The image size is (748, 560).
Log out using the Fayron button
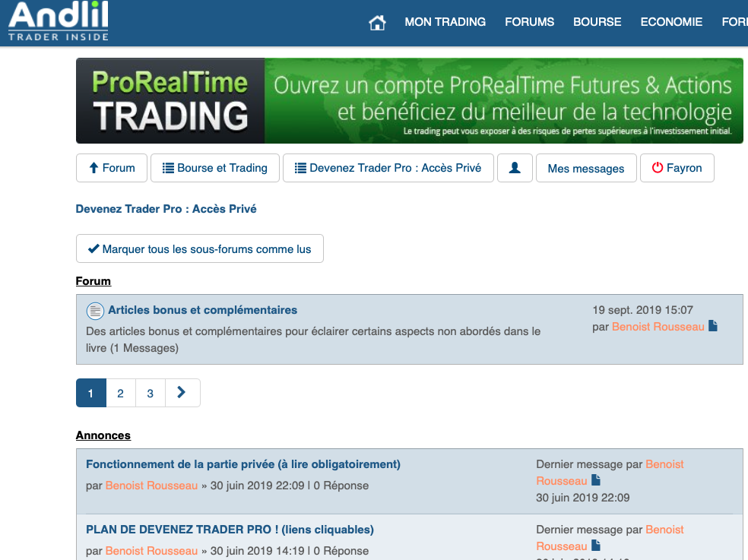click(x=677, y=168)
